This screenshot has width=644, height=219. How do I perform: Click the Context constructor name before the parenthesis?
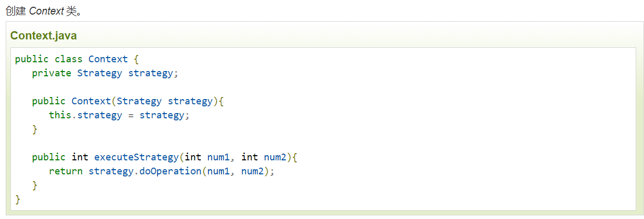[x=91, y=101]
